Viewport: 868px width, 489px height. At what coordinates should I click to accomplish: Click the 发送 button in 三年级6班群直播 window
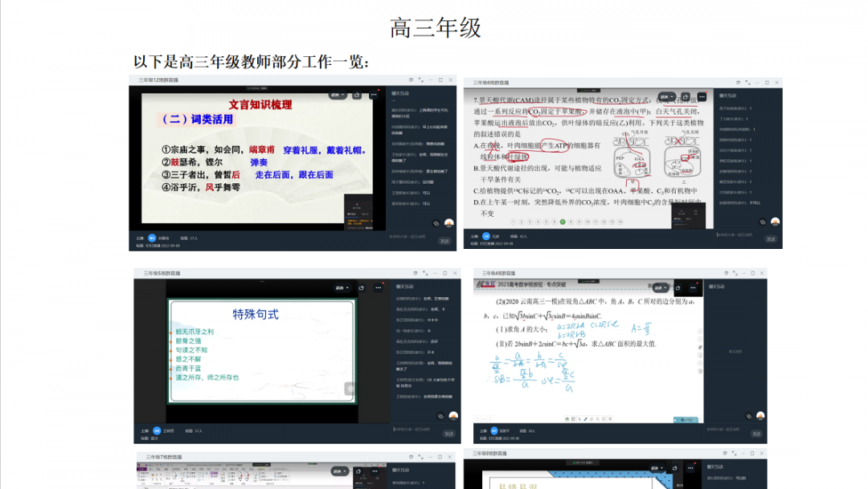[x=771, y=239]
